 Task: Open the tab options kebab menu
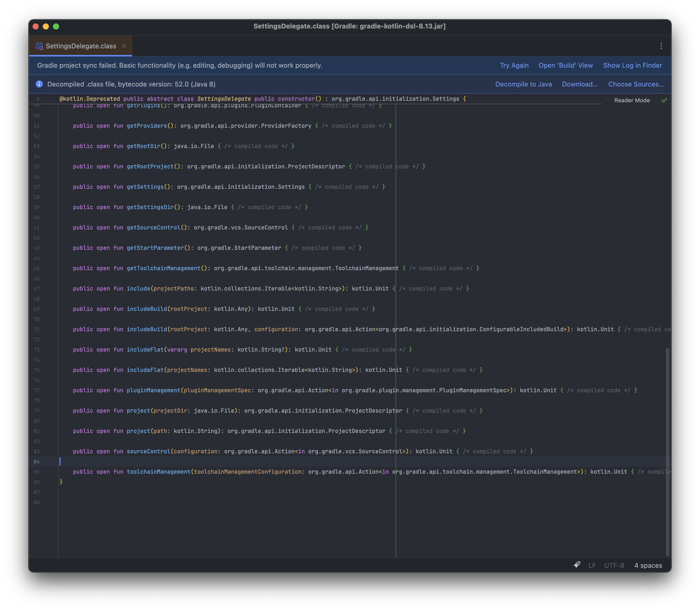661,46
